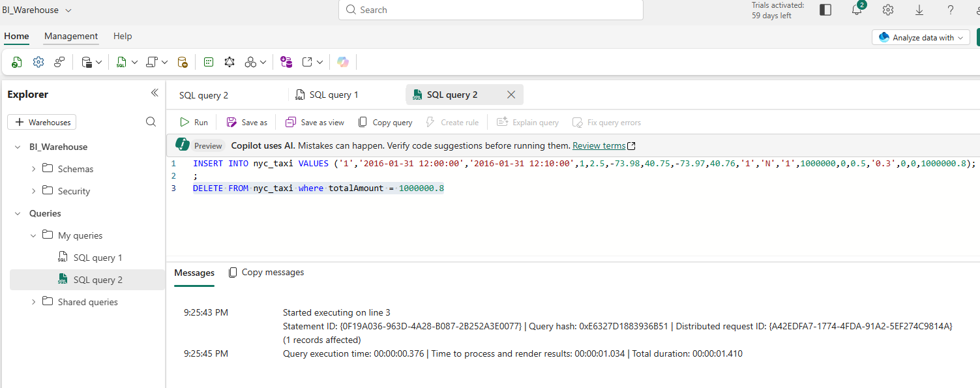
Task: Click the green grid table icon
Action: coord(209,62)
